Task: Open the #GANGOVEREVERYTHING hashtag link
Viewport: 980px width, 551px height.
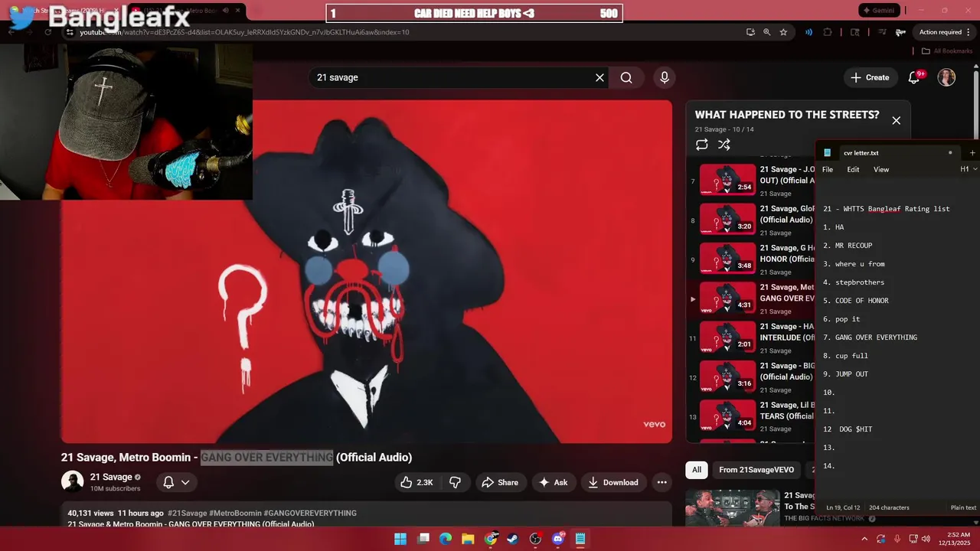Action: [x=310, y=513]
